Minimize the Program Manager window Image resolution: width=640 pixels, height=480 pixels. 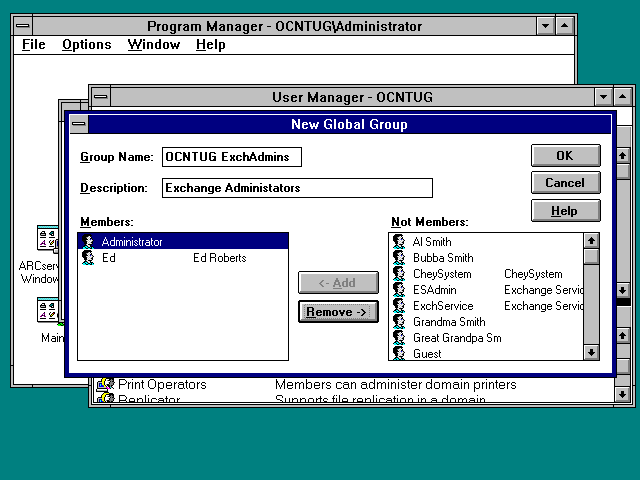(545, 26)
